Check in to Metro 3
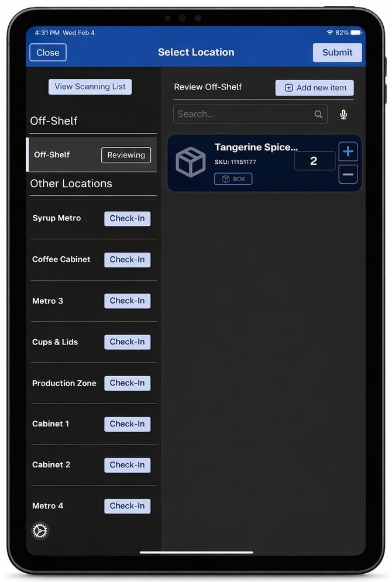The height and width of the screenshot is (582, 392). coord(128,301)
